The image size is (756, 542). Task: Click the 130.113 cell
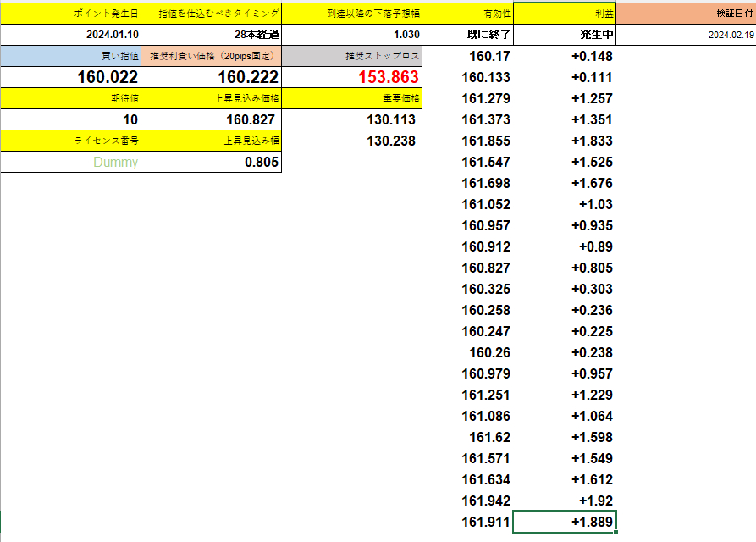point(352,119)
